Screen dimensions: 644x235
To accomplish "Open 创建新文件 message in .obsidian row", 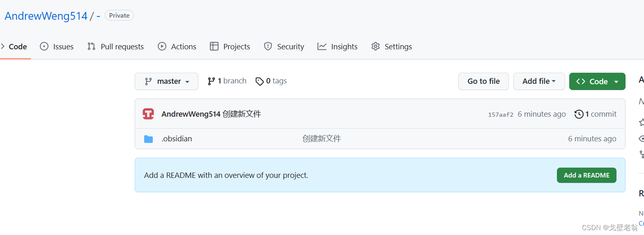I will 322,139.
